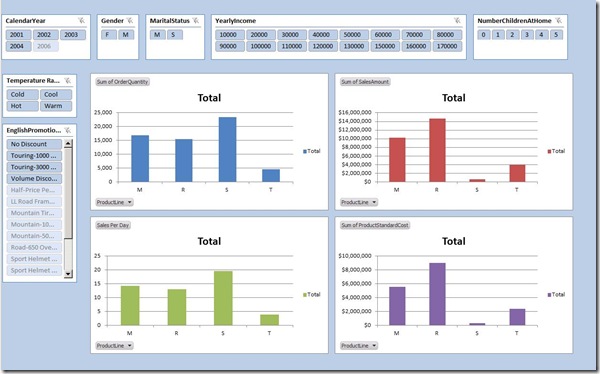Clear the YearlyIncome slicer filter
600x374 pixels.
pyautogui.click(x=457, y=21)
